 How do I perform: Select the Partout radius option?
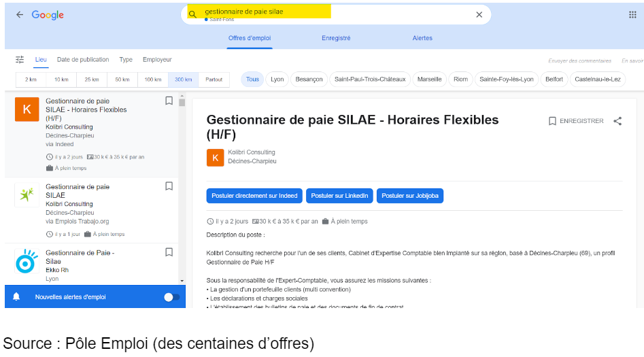pos(214,80)
